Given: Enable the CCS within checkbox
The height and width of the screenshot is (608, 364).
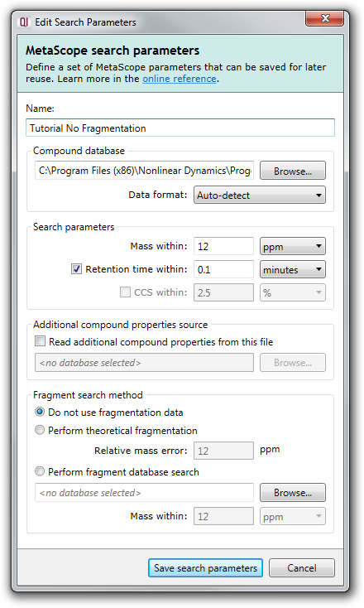Looking at the screenshot, I should click(x=125, y=292).
